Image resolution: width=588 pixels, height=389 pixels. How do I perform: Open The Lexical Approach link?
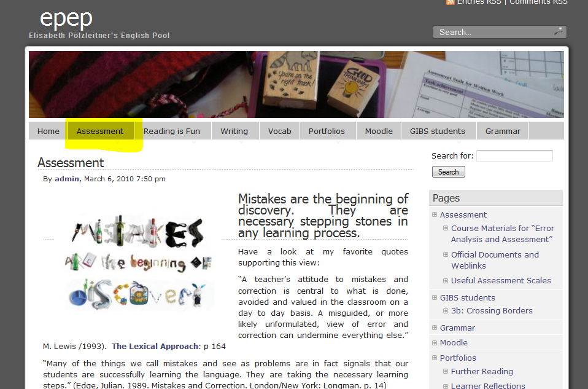pos(155,346)
